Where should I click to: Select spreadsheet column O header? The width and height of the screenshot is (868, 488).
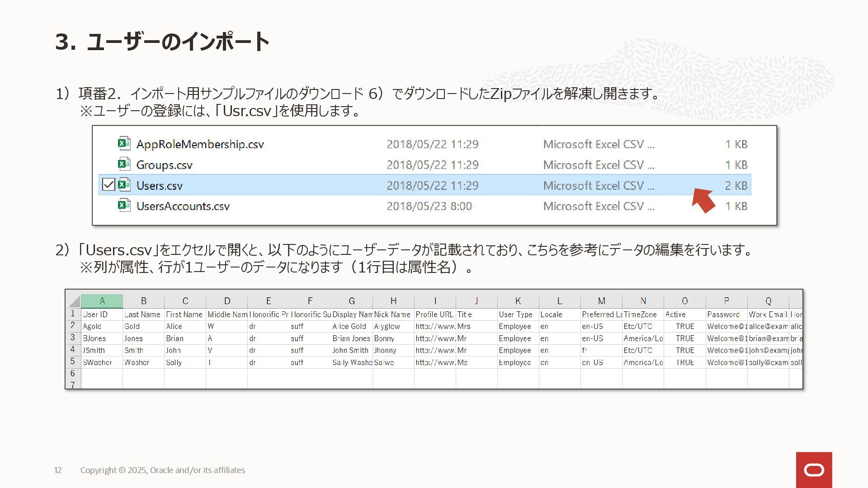click(x=684, y=301)
